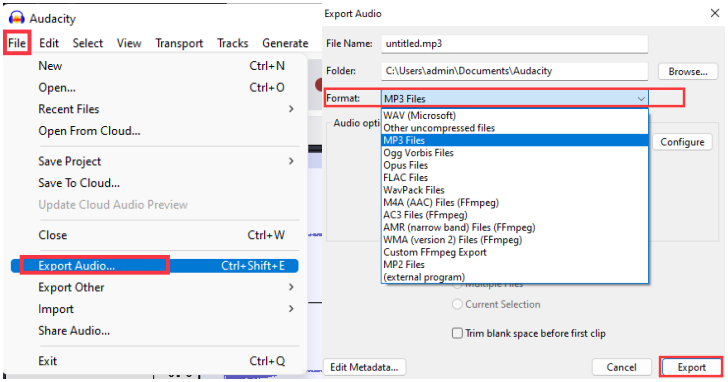The height and width of the screenshot is (382, 728).
Task: Click the Edit Metadata... button
Action: [x=364, y=367]
